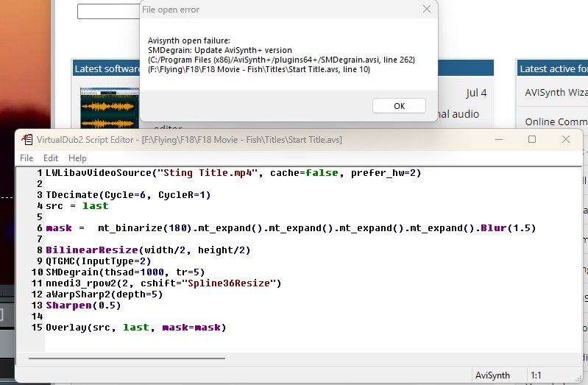Screen dimensions: 588x385
Task: Click the 'Avisynth open failure:' error text
Action: point(189,40)
